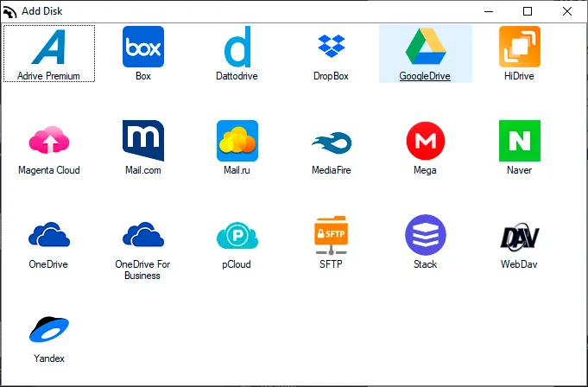Image resolution: width=588 pixels, height=387 pixels.
Task: Pick the MediaFire flame icon
Action: click(332, 143)
